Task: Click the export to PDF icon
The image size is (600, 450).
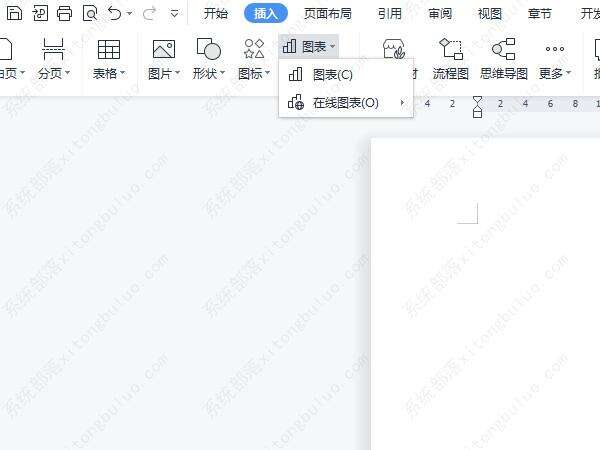Action: point(40,13)
